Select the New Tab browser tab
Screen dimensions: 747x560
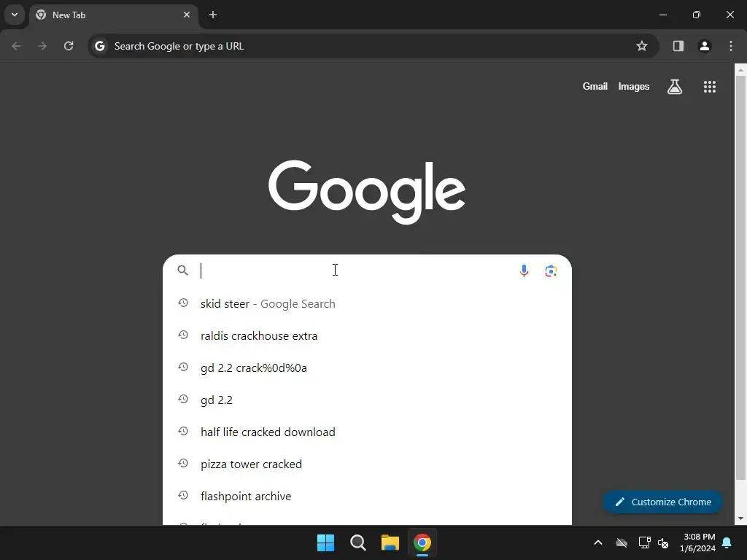[113, 15]
